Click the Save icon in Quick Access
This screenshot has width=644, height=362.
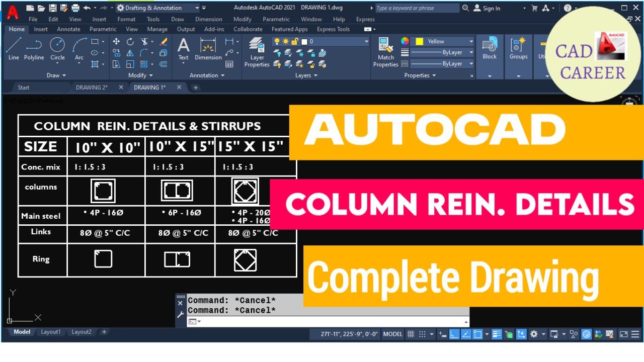[53, 8]
